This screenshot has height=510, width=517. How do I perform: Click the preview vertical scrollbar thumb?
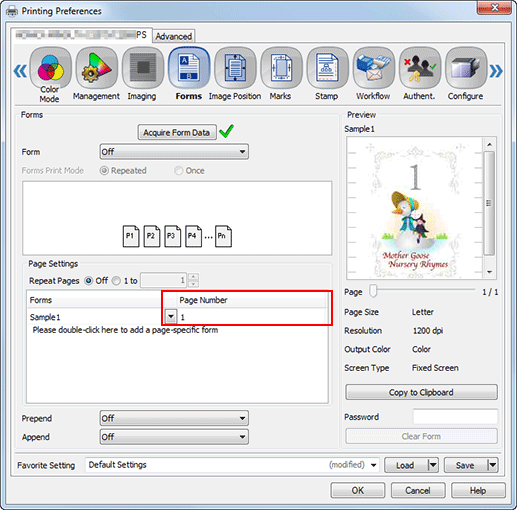click(489, 203)
